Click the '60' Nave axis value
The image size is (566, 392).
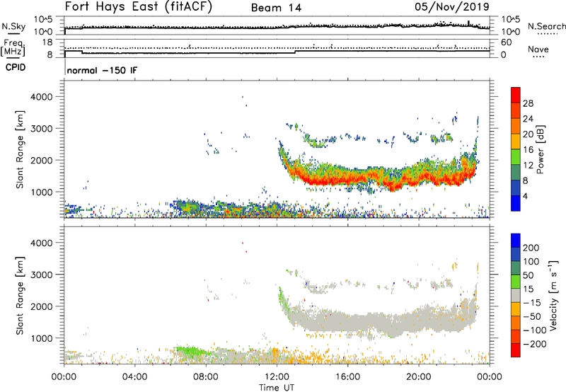coord(507,42)
